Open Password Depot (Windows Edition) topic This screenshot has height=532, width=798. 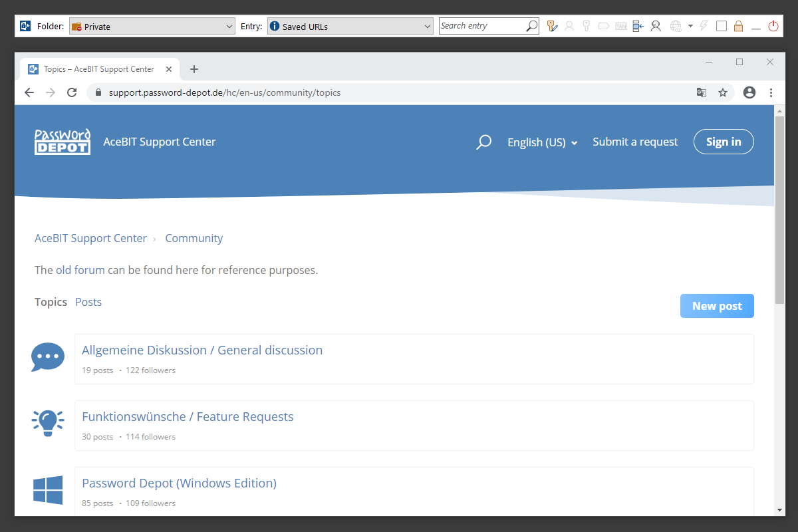point(179,483)
